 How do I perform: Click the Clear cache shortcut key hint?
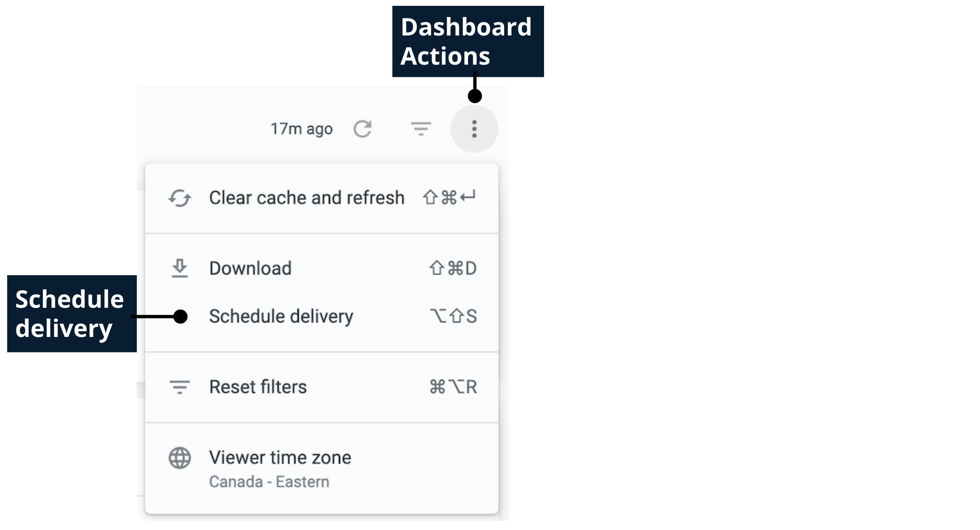pyautogui.click(x=449, y=197)
